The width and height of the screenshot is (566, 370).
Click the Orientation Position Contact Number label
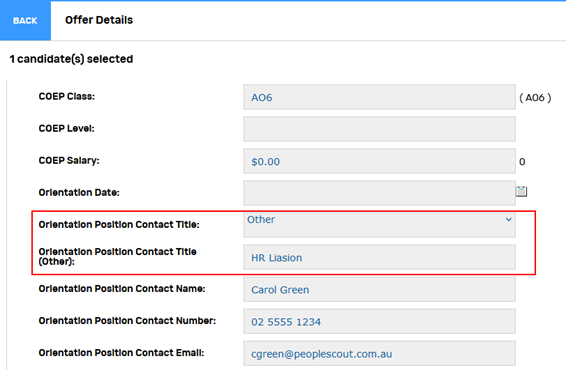(127, 321)
